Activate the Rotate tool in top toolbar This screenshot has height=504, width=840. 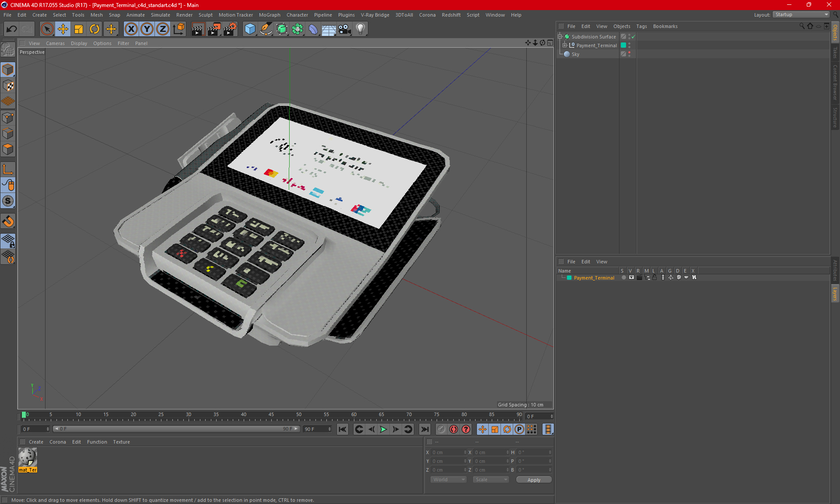pos(94,29)
